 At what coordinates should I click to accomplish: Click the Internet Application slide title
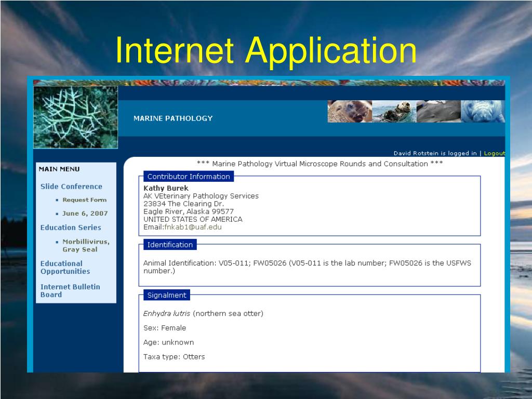point(265,50)
